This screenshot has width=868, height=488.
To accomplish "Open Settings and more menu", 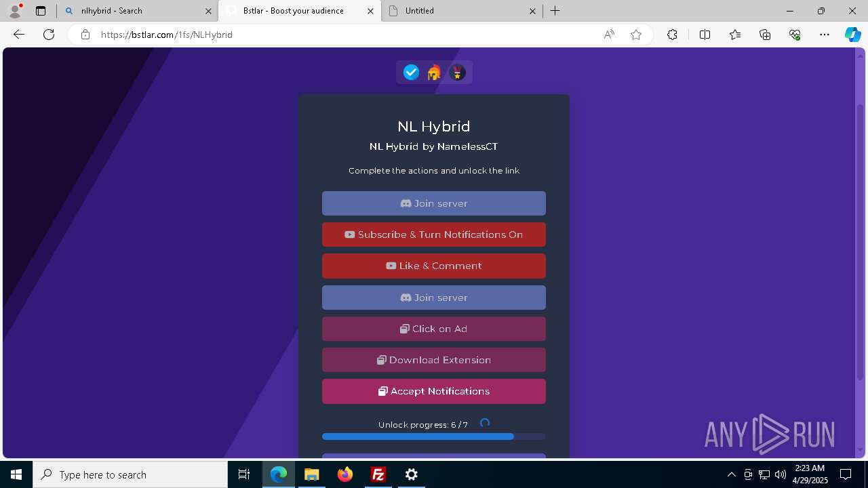I will [x=825, y=35].
